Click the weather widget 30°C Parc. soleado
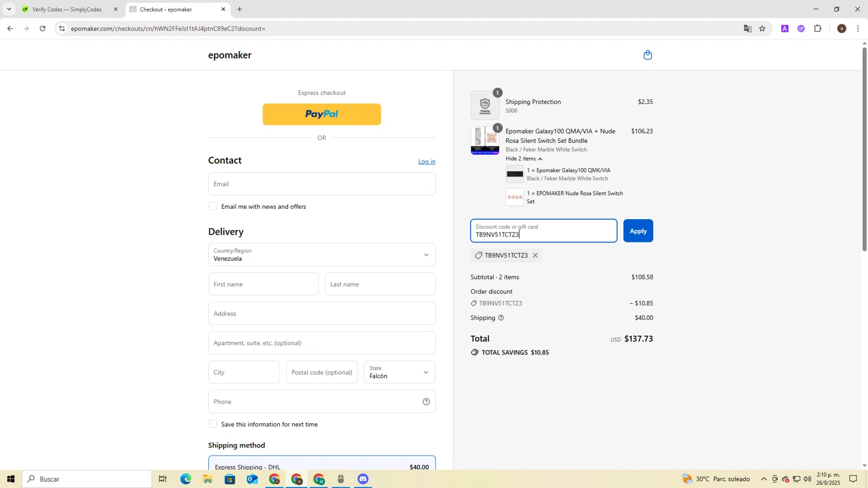The image size is (868, 488). coord(716,479)
